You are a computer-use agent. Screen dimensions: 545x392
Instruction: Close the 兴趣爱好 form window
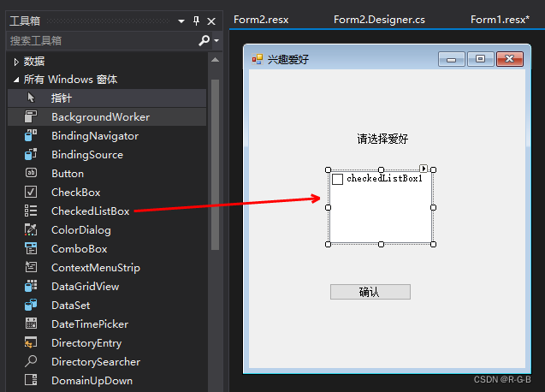click(x=510, y=59)
